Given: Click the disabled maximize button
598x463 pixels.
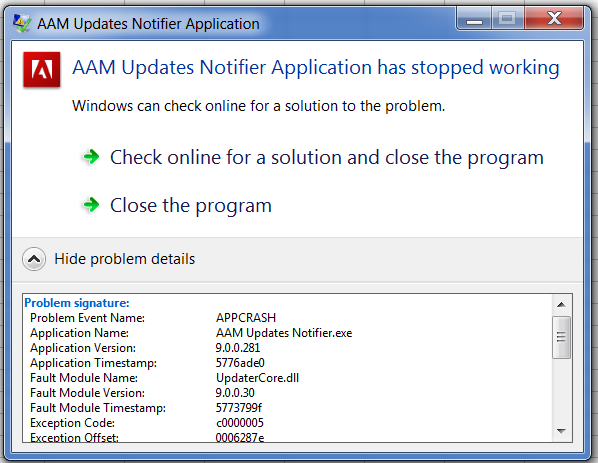Looking at the screenshot, I should pyautogui.click(x=508, y=19).
